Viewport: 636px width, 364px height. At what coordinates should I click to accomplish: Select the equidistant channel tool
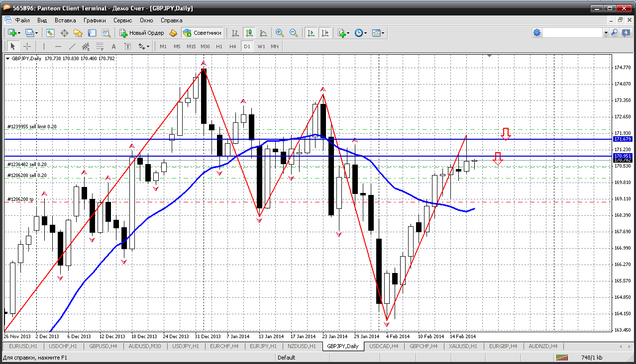pyautogui.click(x=86, y=46)
